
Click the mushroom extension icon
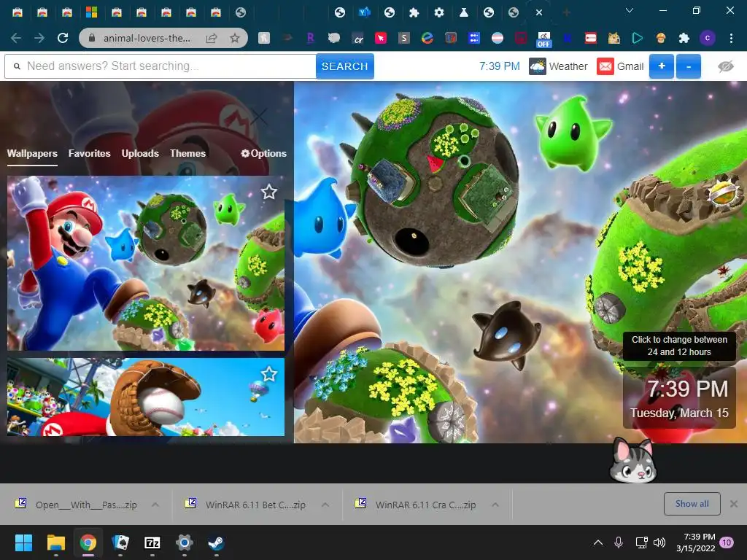(x=661, y=38)
